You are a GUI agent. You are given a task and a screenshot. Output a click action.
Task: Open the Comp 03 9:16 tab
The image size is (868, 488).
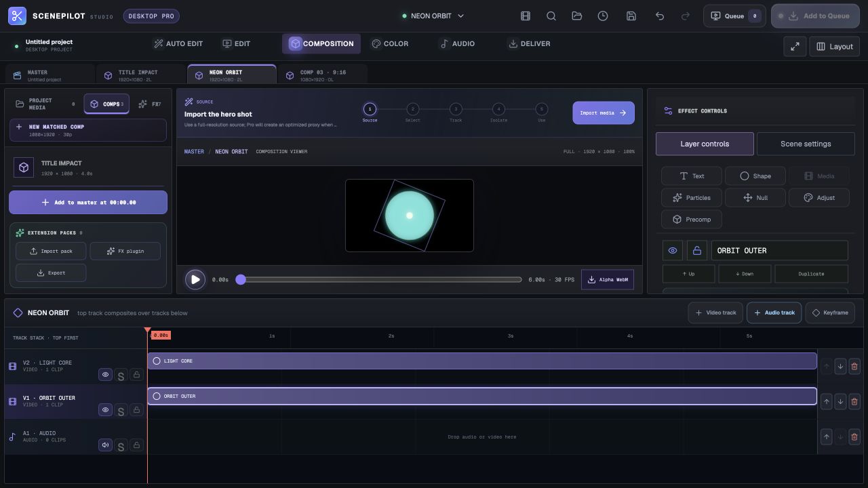click(x=322, y=75)
